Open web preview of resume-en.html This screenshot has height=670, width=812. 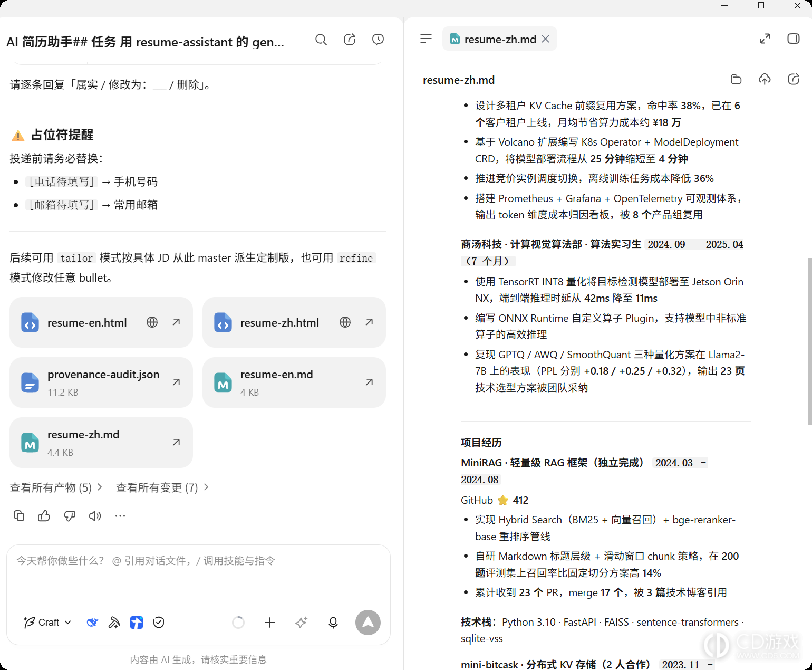(152, 322)
